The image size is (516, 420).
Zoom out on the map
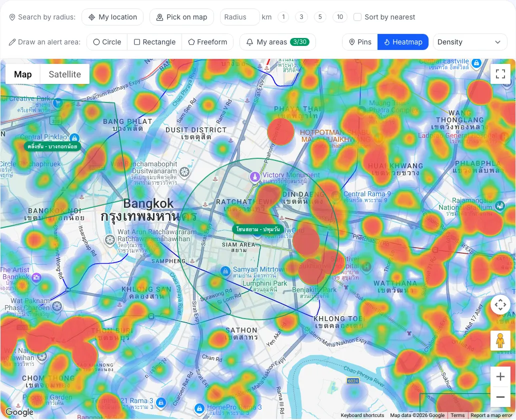click(500, 397)
